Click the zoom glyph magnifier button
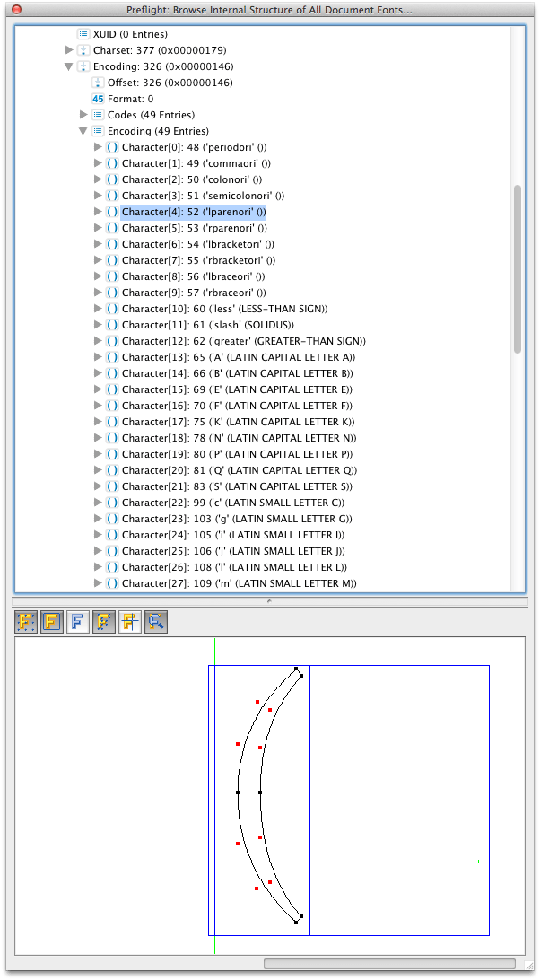Viewport: 540px width, 980px height. tap(155, 622)
